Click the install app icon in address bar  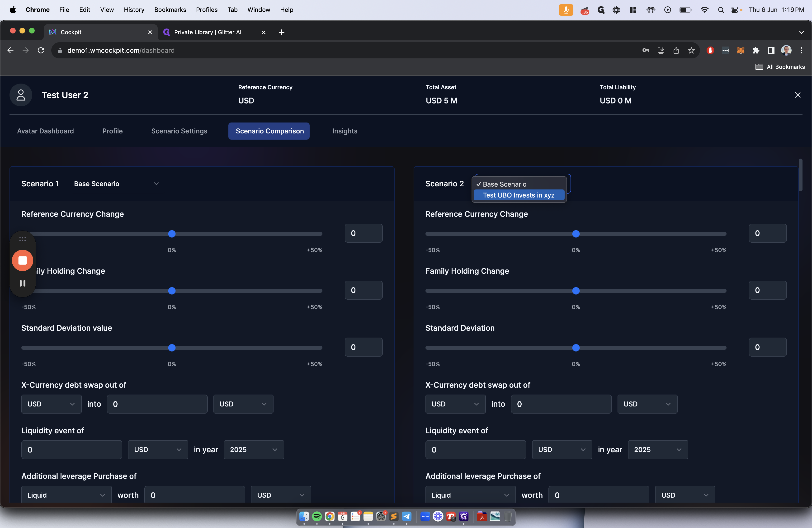tap(661, 51)
